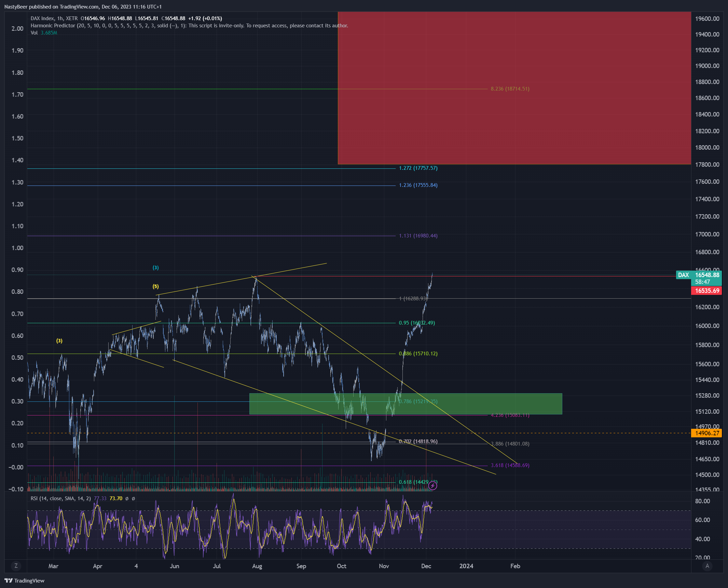
Task: Click the RSI value 73.70
Action: [x=116, y=498]
